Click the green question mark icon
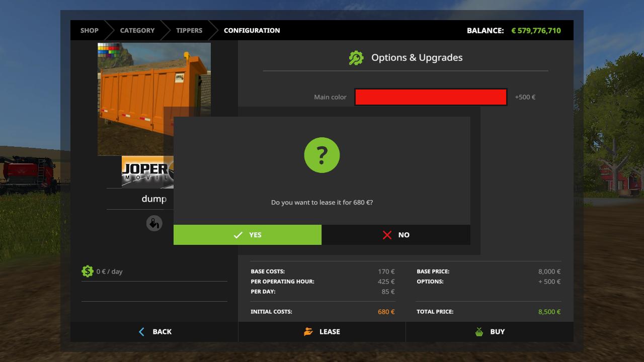This screenshot has height=362, width=644. click(x=322, y=155)
